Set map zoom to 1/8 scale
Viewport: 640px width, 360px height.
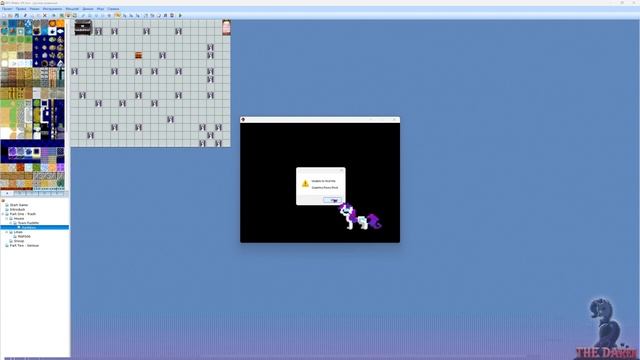pos(138,16)
